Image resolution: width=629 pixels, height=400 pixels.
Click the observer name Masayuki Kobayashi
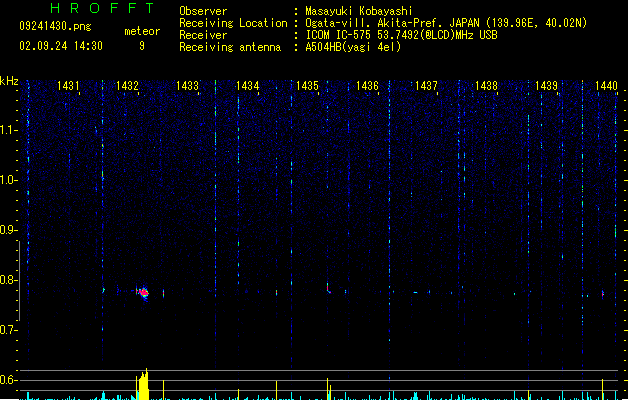pyautogui.click(x=359, y=11)
